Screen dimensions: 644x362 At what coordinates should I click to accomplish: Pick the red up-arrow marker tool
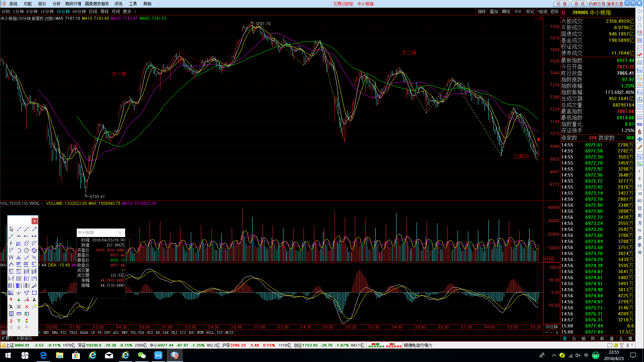click(x=11, y=300)
